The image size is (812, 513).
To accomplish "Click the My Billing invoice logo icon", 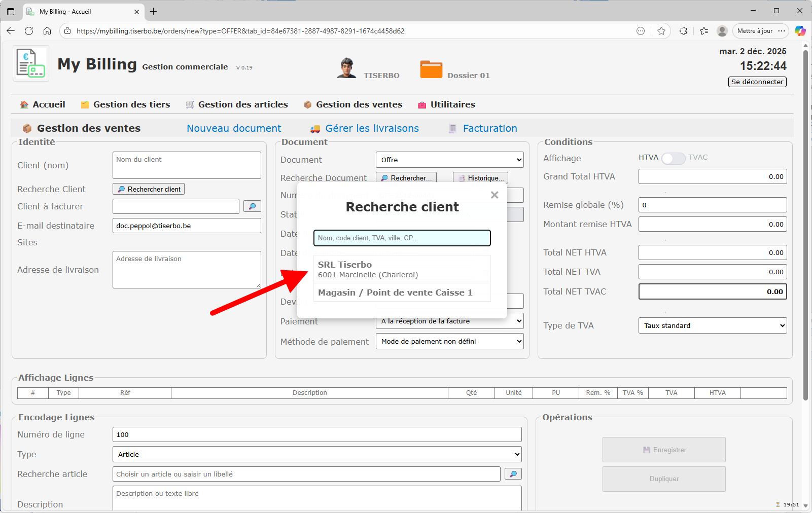I will tap(31, 63).
